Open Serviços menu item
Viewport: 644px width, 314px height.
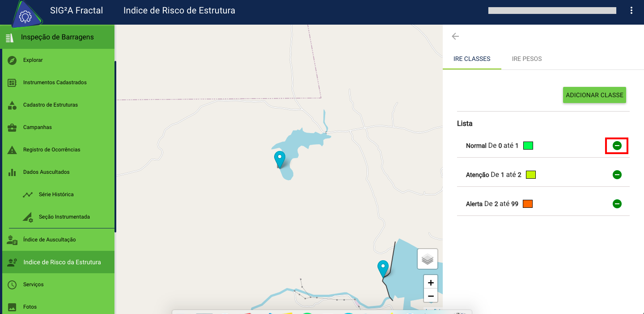click(58, 284)
